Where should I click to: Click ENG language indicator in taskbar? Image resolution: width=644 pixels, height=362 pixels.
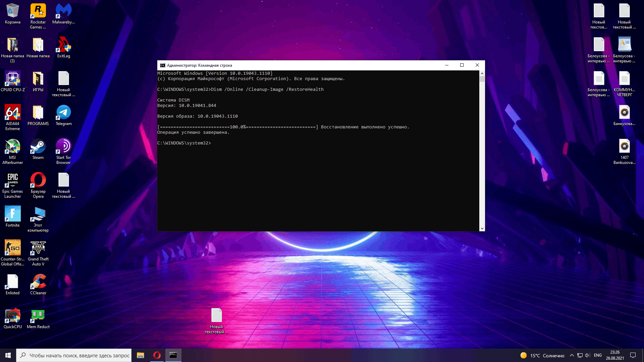tap(598, 355)
